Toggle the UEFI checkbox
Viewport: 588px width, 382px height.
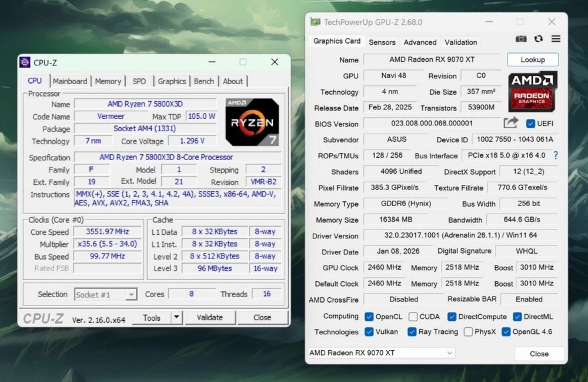point(530,124)
